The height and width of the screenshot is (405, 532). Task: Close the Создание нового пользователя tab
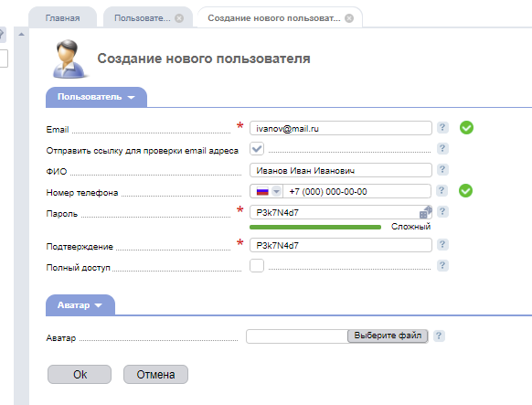click(349, 18)
